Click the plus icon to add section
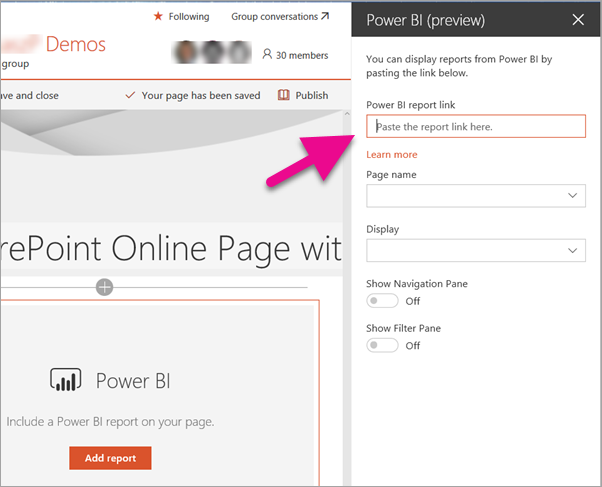 point(104,287)
